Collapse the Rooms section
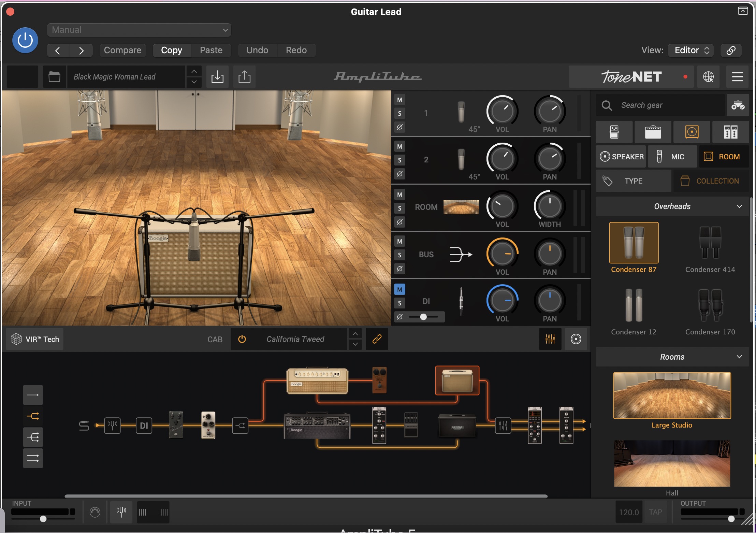This screenshot has width=756, height=533. point(672,357)
